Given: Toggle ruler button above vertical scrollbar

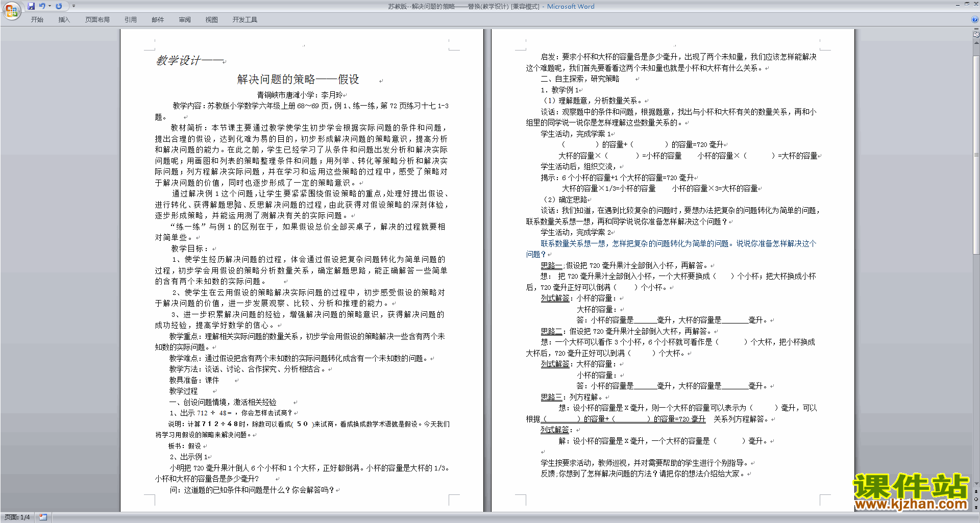Looking at the screenshot, I should click(976, 35).
